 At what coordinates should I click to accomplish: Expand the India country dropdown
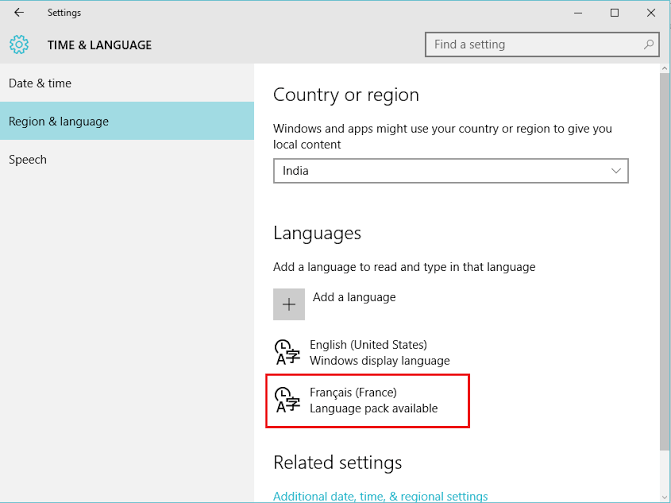[x=451, y=171]
